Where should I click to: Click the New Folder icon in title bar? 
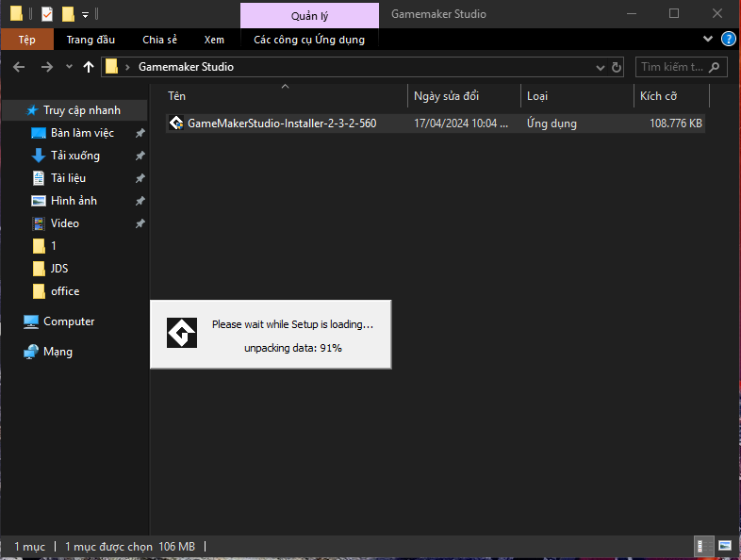click(x=67, y=14)
